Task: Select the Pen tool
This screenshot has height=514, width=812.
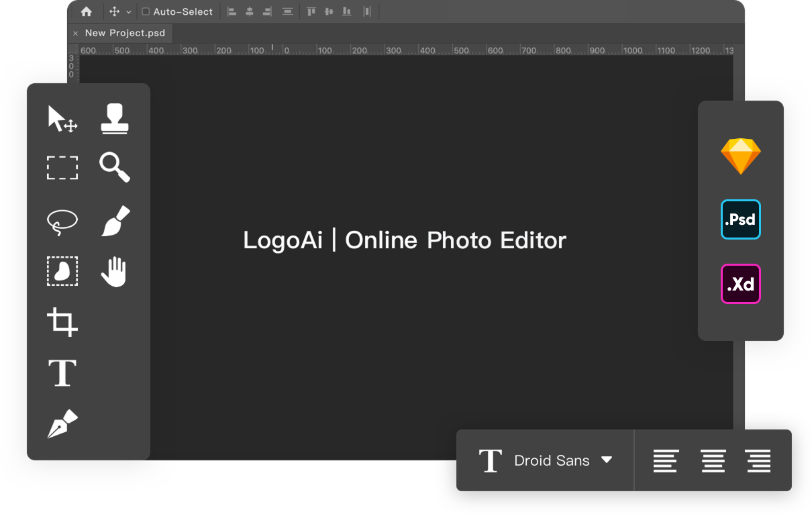Action: click(x=62, y=423)
